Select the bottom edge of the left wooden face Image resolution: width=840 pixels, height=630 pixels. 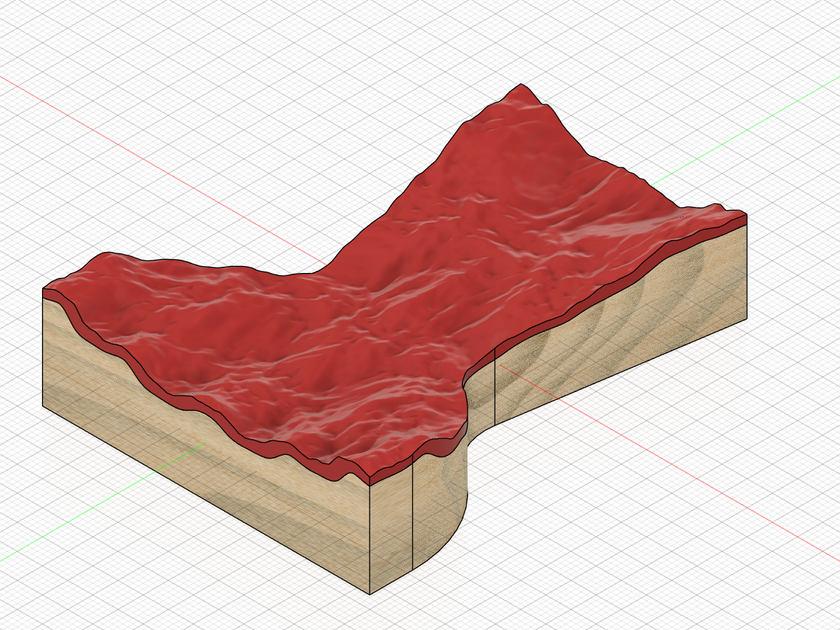[x=206, y=500]
